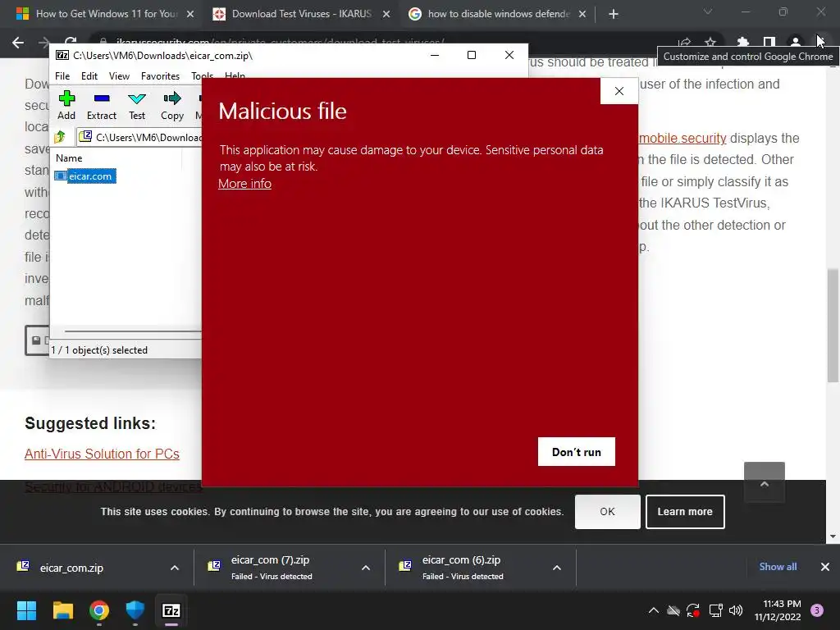
Task: Go back in Chrome
Action: click(18, 43)
